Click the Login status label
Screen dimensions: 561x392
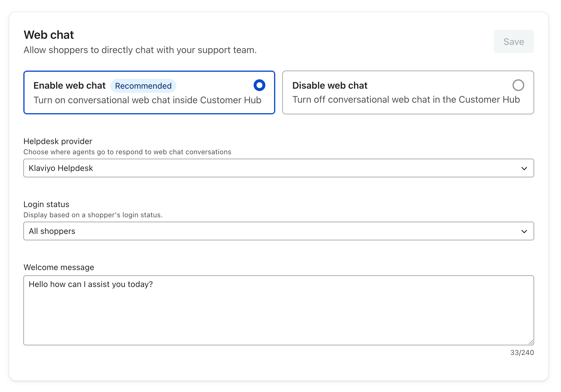point(46,204)
